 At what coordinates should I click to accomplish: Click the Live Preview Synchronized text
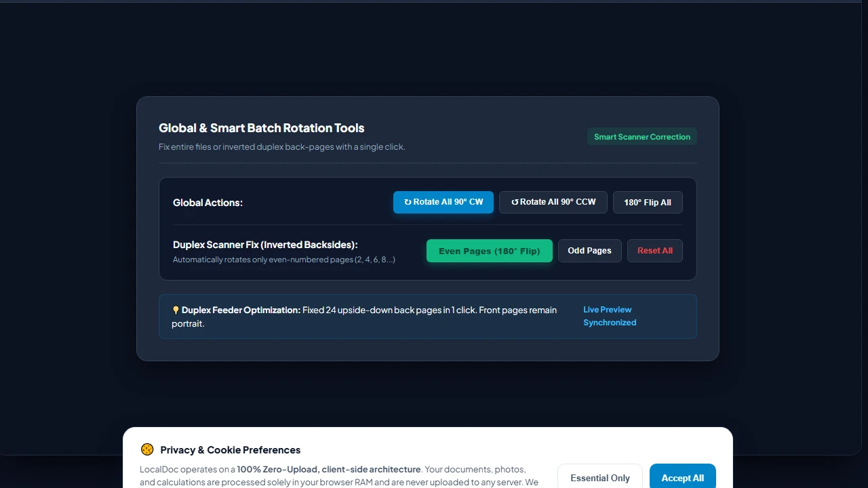coord(610,316)
